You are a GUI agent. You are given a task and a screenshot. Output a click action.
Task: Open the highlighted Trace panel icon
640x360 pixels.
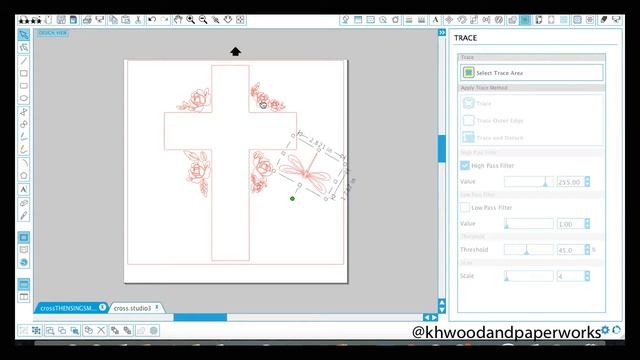point(525,20)
